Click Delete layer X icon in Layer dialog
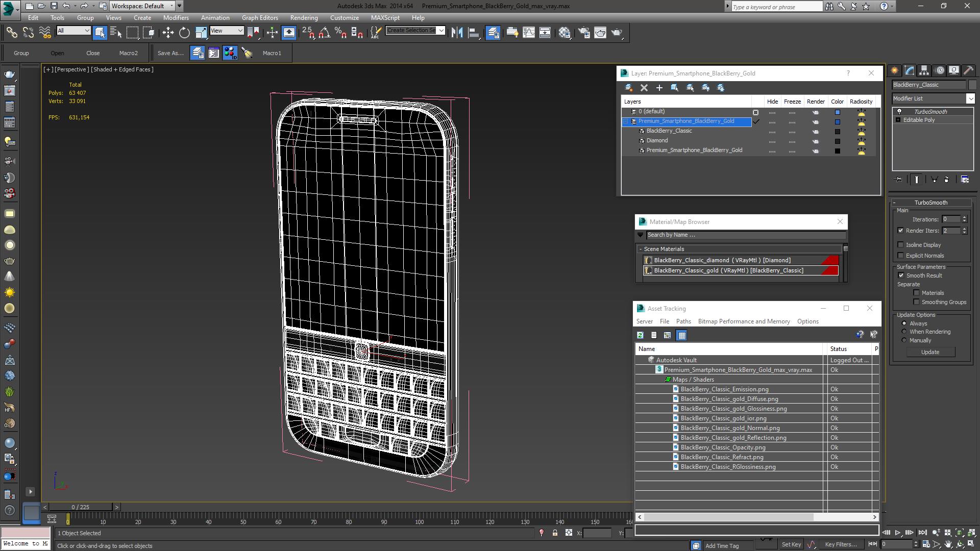 click(644, 88)
